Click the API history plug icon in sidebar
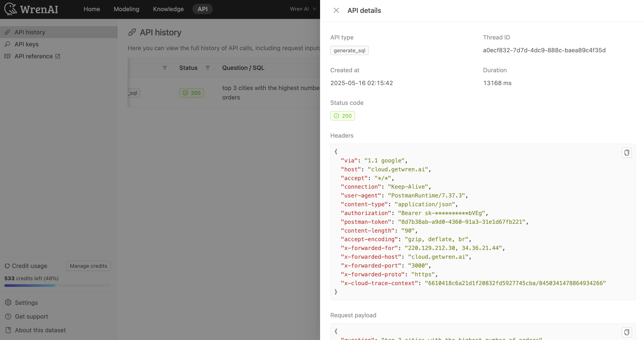Viewport: 644px width, 340px height. [7, 32]
